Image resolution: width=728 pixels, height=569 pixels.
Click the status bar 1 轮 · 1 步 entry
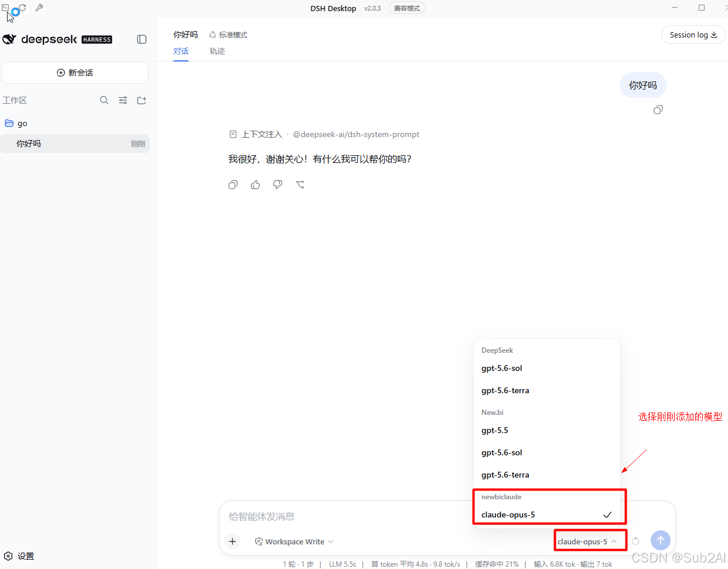298,564
